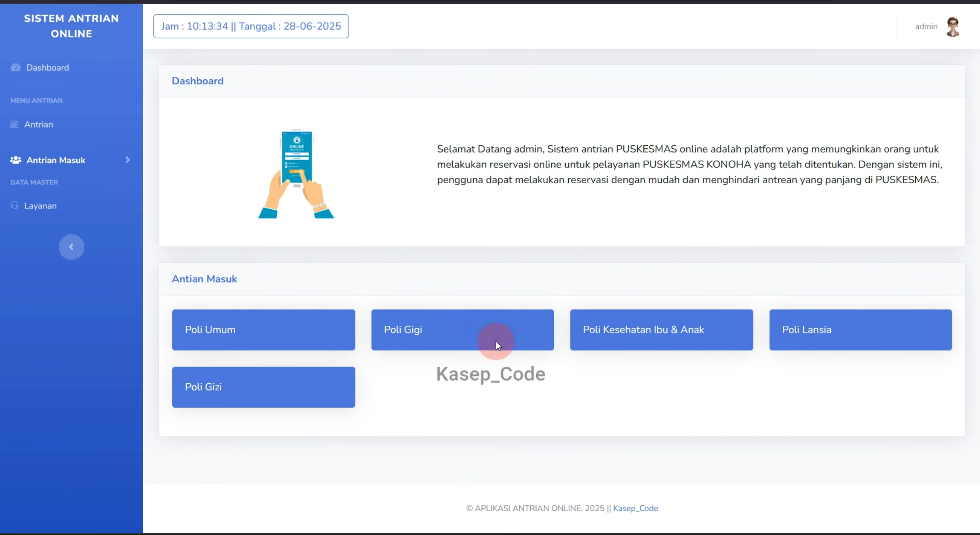Click the DATA MASTER sidebar label
Screen dimensions: 980x535
pyautogui.click(x=34, y=182)
